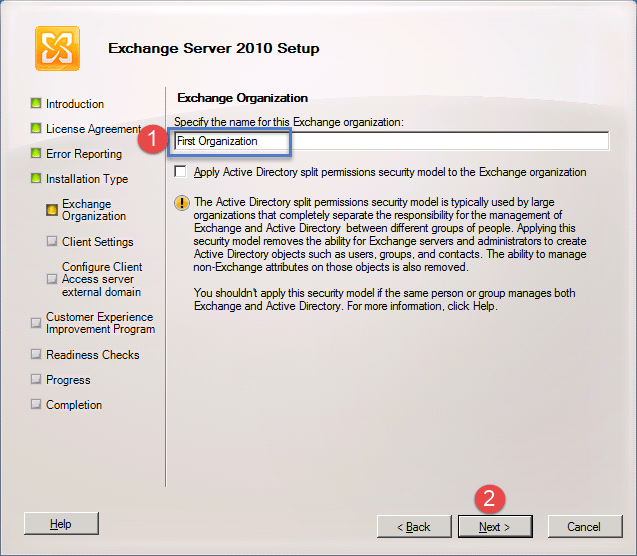Click the Exchange Server logo icon

coord(57,48)
